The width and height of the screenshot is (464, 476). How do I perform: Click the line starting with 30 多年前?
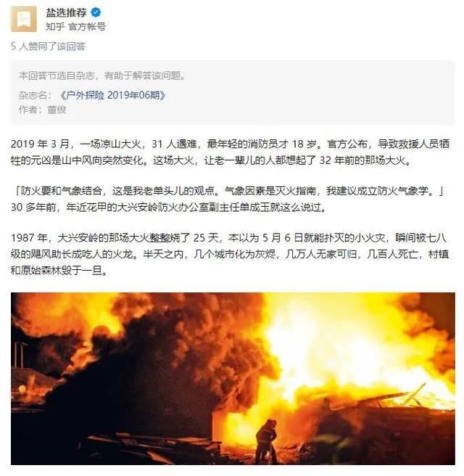[168, 208]
